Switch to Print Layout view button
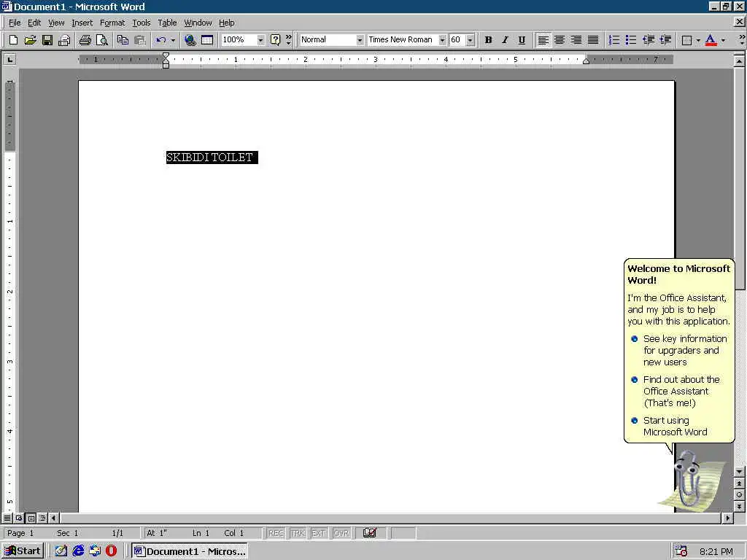 [x=31, y=518]
